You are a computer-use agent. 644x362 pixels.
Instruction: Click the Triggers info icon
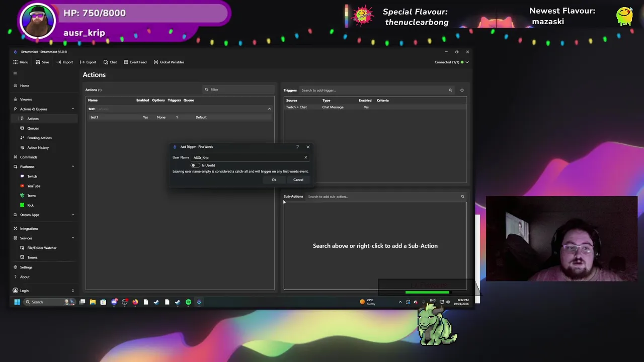(462, 90)
